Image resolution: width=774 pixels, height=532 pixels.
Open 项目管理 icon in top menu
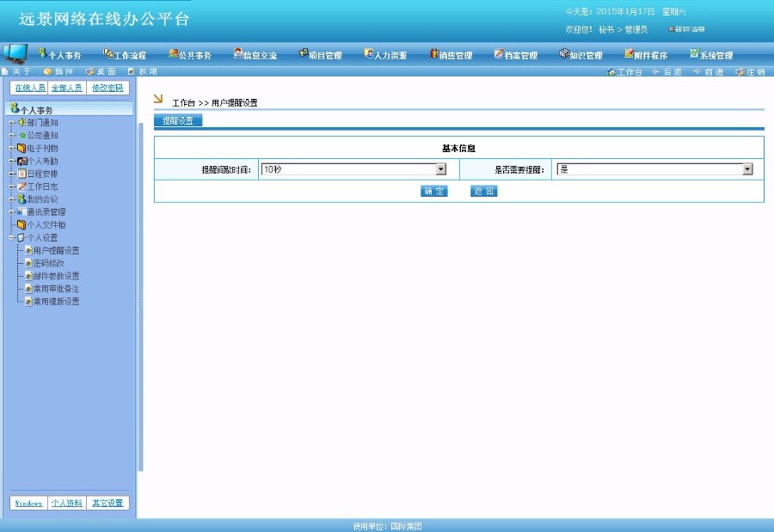point(304,53)
